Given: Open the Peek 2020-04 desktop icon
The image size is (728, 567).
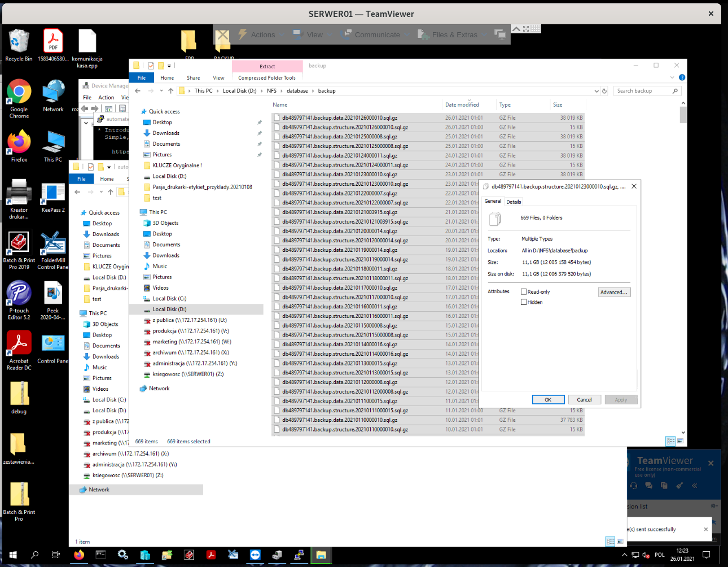Looking at the screenshot, I should coord(53,300).
